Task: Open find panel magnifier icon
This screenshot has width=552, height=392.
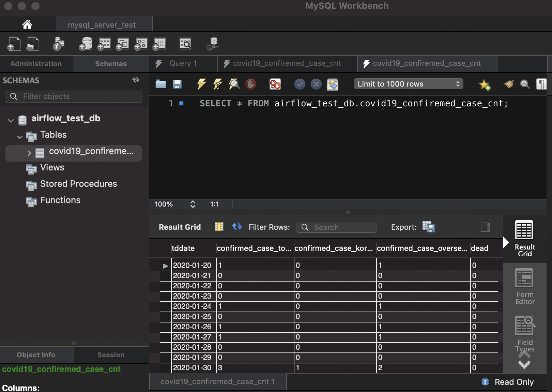Action: coord(525,84)
